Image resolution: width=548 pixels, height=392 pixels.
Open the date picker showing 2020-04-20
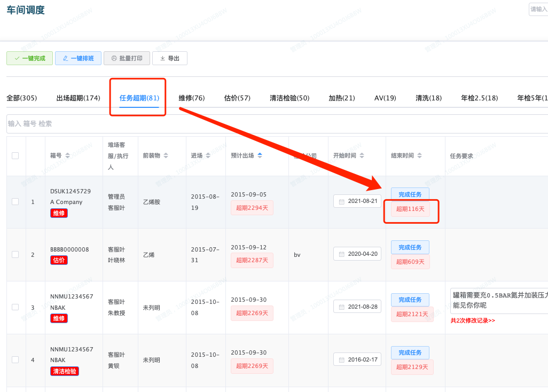click(x=357, y=254)
